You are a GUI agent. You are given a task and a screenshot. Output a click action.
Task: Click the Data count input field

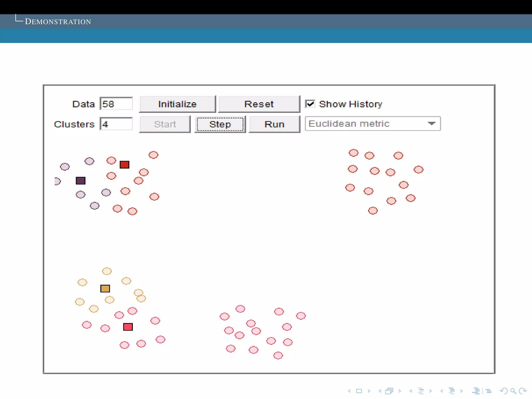pyautogui.click(x=116, y=104)
